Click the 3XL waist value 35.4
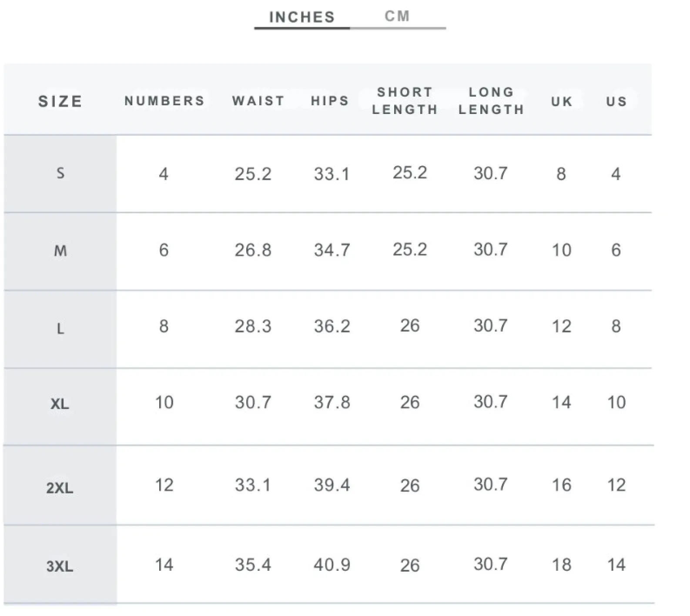The width and height of the screenshot is (690, 616). pyautogui.click(x=253, y=565)
